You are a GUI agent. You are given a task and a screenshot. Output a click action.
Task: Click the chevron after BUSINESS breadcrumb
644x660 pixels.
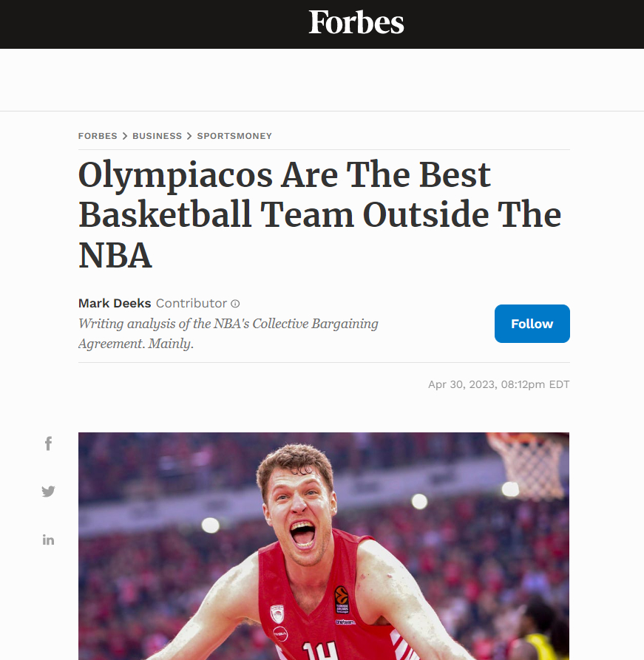tap(188, 136)
